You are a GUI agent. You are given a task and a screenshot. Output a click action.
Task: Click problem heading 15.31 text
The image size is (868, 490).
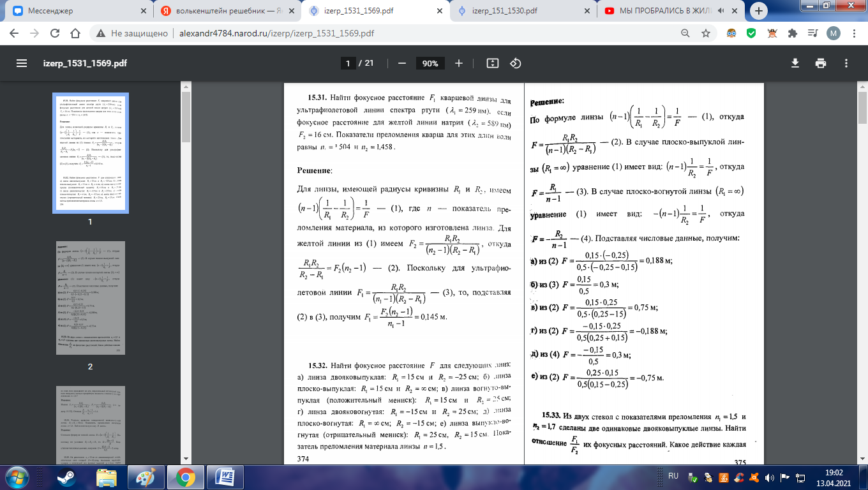point(318,98)
